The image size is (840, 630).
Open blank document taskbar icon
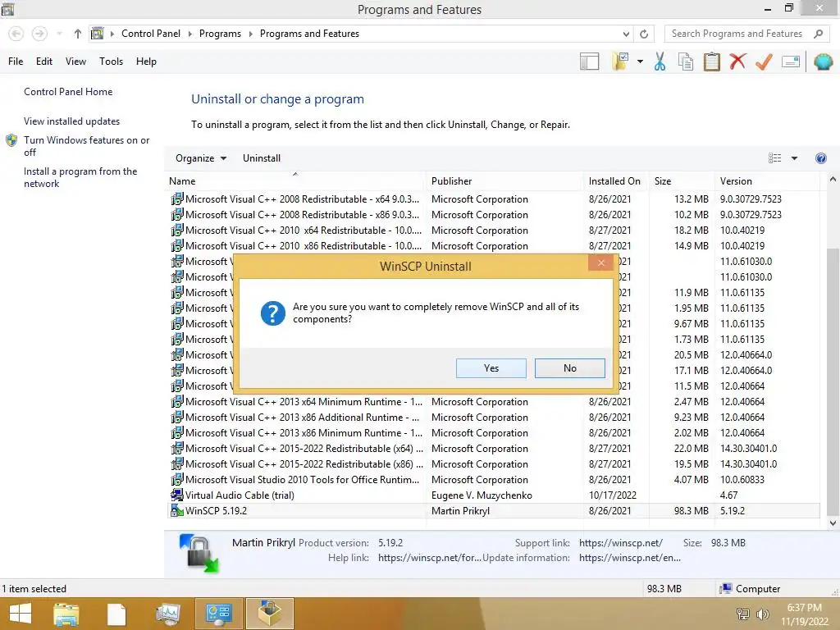coord(116,614)
